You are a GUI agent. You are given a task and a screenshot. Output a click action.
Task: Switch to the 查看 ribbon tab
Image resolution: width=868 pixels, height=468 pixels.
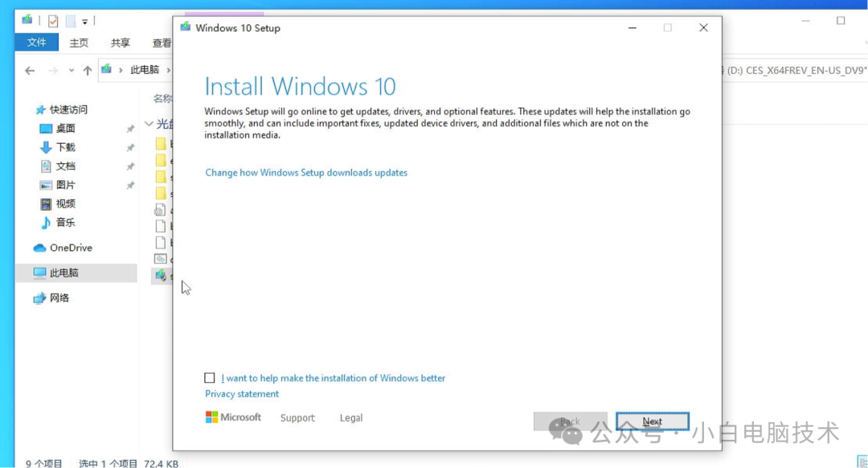(162, 43)
